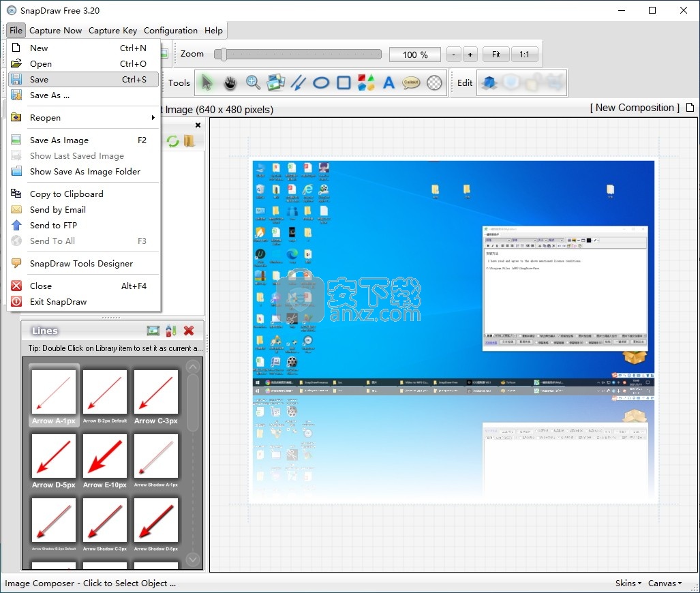Click the red X in Lines panel
700x593 pixels.
189,331
